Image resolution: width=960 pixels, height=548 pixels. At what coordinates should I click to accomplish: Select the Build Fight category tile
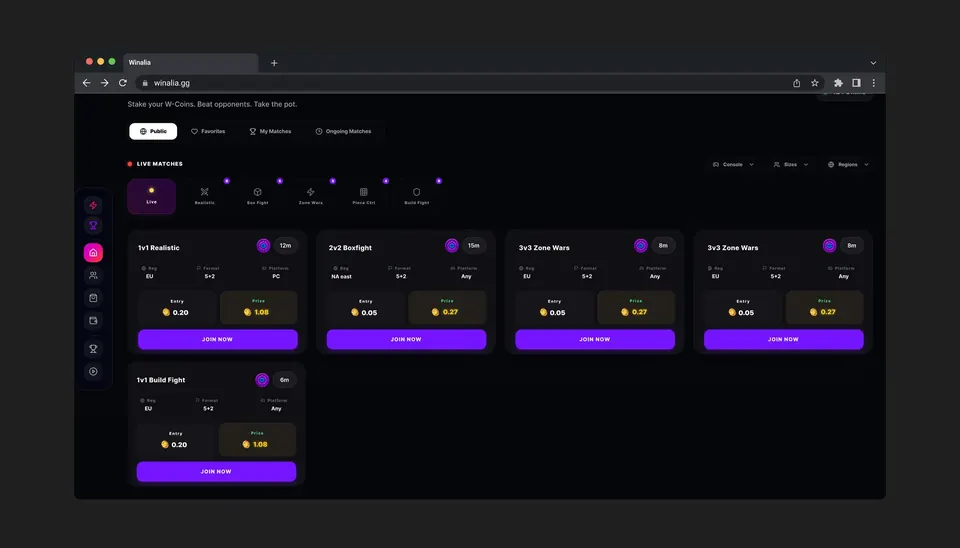click(x=416, y=196)
